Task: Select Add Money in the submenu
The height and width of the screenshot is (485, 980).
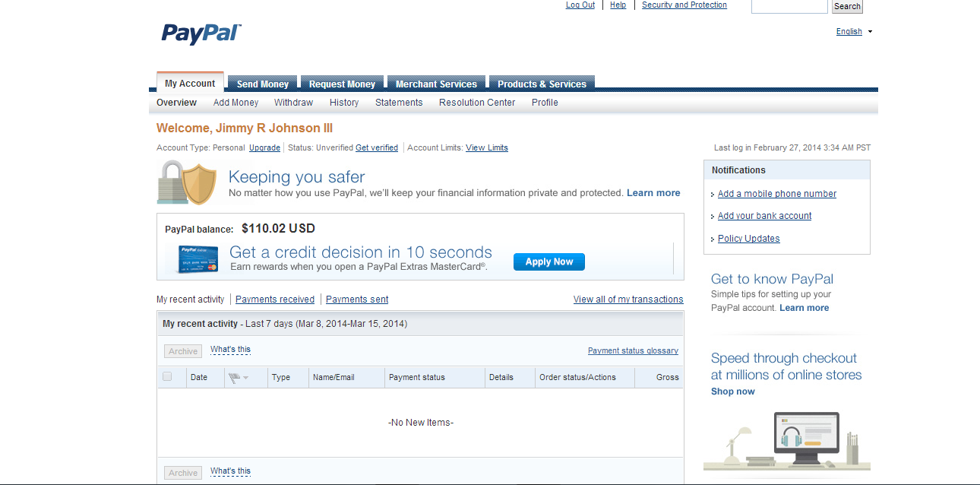Action: point(236,103)
